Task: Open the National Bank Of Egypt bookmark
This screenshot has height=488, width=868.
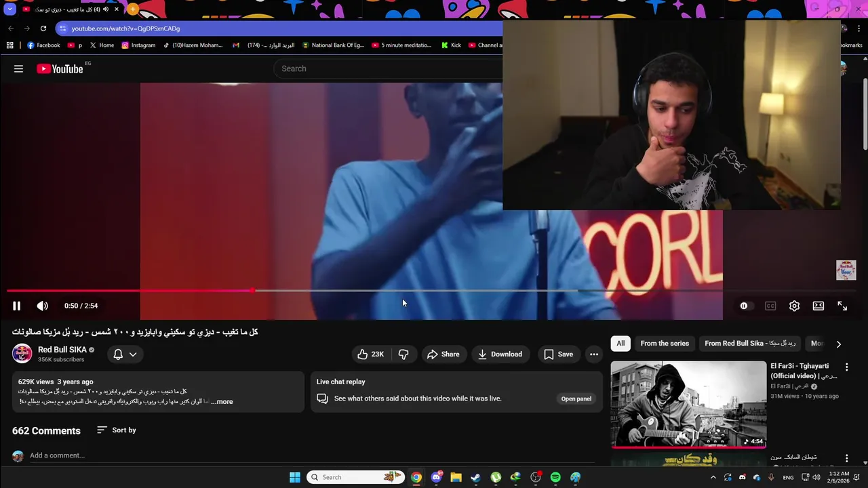Action: (333, 45)
